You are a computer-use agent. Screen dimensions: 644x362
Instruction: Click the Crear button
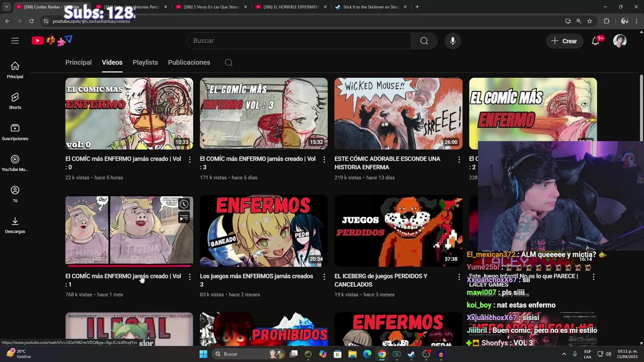coord(565,41)
